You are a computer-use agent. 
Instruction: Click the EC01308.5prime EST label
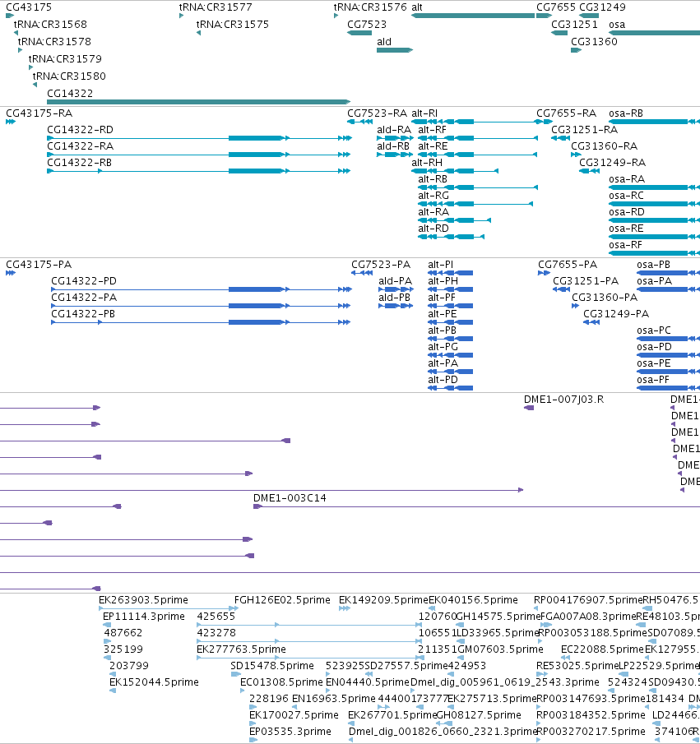pos(281,682)
